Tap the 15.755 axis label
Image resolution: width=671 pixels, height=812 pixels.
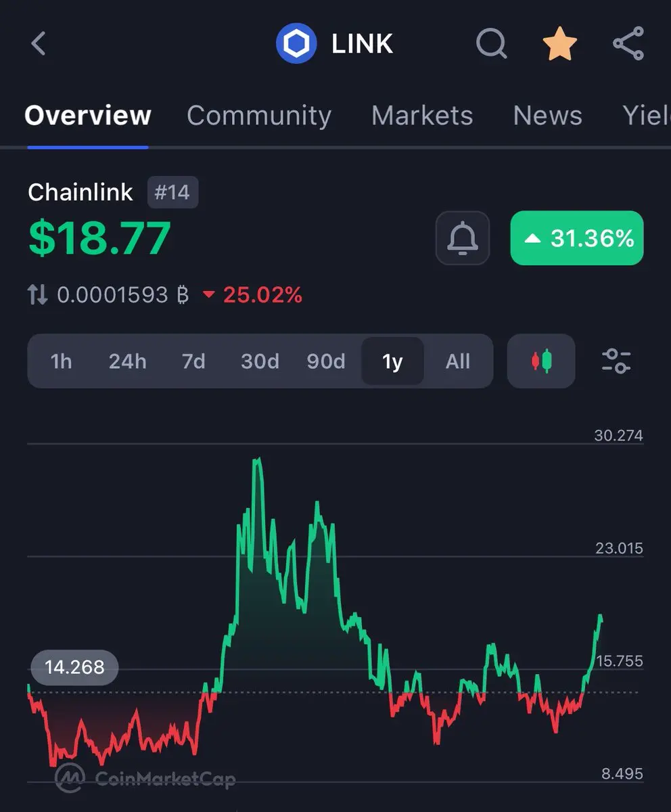click(x=618, y=661)
